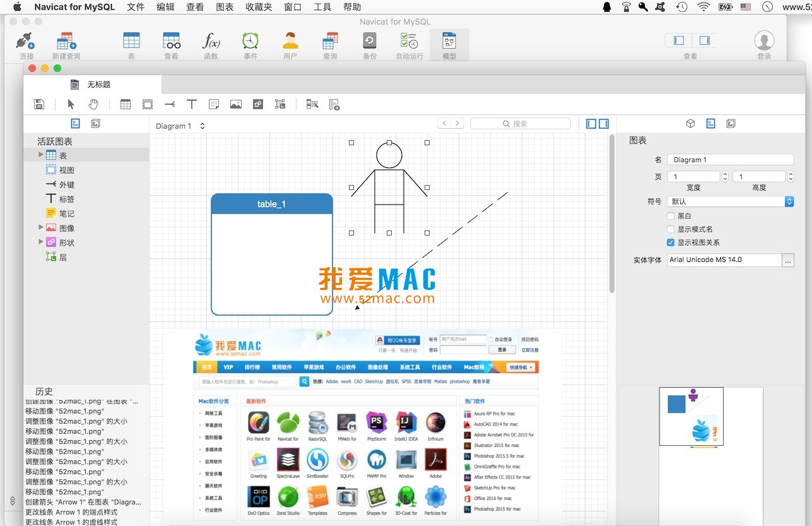
Task: Open the 查询 query view in main toolbar
Action: 330,42
